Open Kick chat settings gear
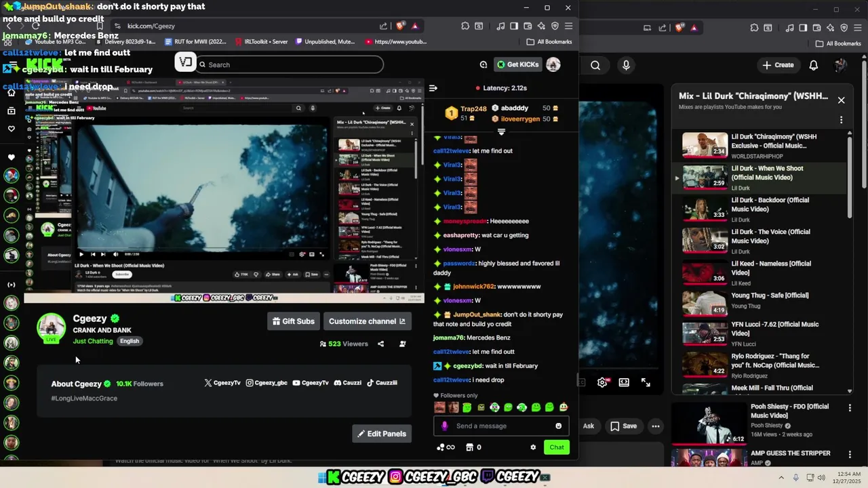Image resolution: width=868 pixels, height=488 pixels. click(x=533, y=447)
